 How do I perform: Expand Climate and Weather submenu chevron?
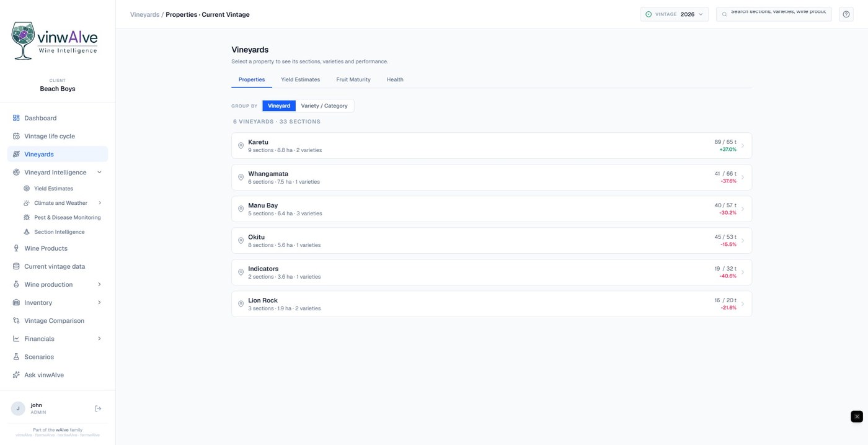pos(100,203)
